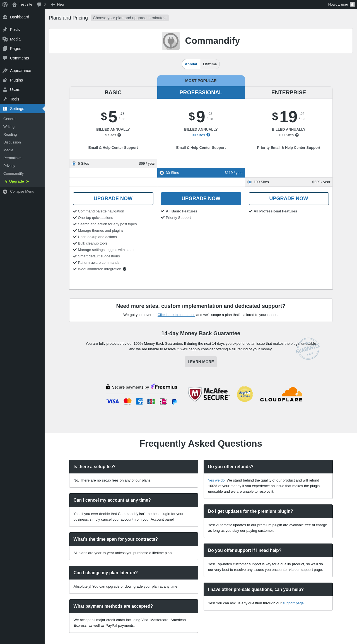Open the comments bubble icon in admin bar
Image resolution: width=357 pixels, height=644 pixels.
[39, 4]
